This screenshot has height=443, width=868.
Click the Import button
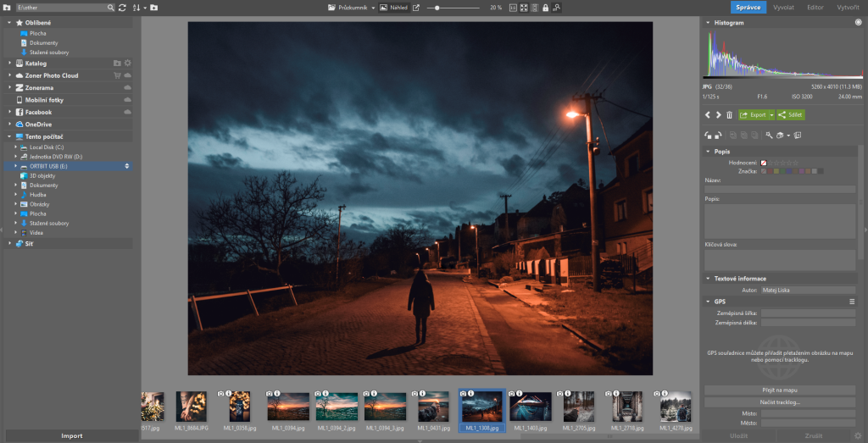coord(72,436)
